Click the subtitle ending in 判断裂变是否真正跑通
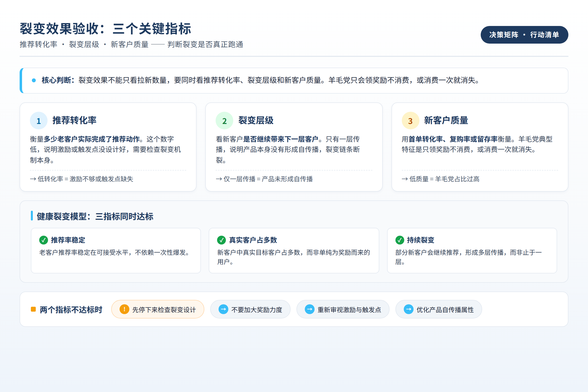588x392 pixels. (x=132, y=45)
